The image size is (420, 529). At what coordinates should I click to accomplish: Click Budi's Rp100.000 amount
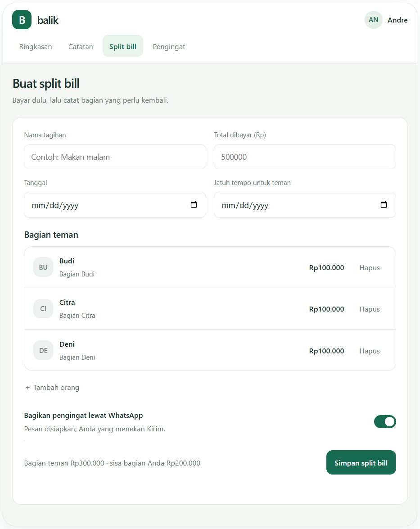point(326,268)
